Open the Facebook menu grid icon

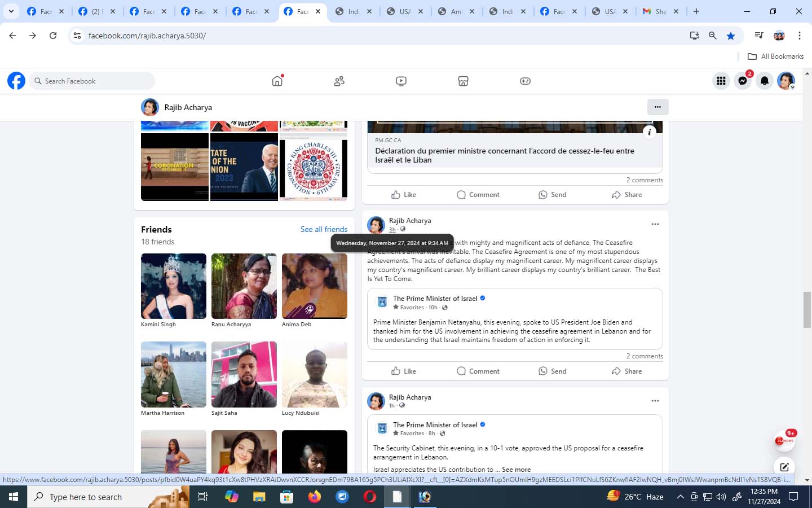(721, 81)
